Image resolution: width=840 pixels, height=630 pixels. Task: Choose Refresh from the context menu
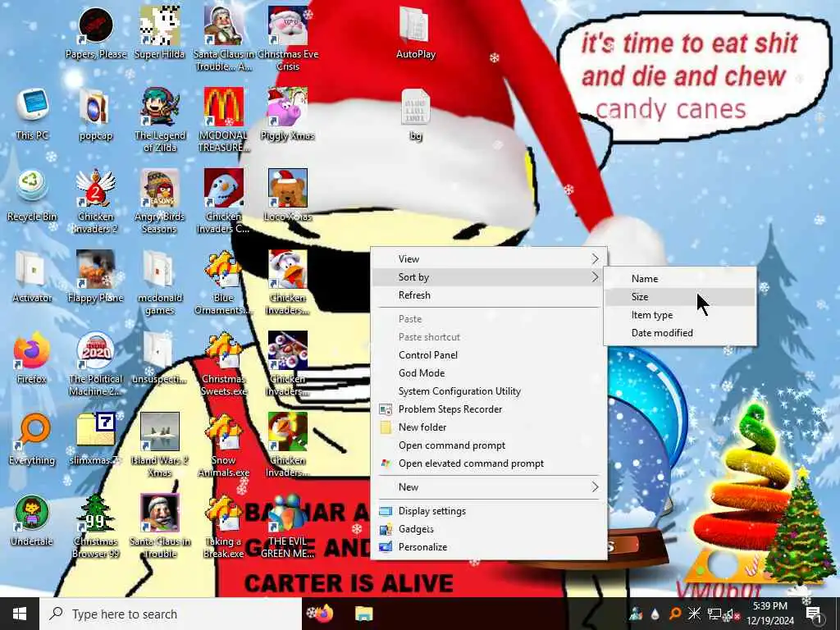(x=489, y=295)
